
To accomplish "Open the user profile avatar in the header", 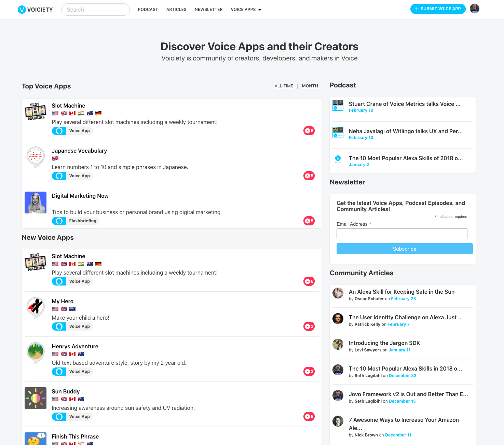I will click(x=475, y=9).
